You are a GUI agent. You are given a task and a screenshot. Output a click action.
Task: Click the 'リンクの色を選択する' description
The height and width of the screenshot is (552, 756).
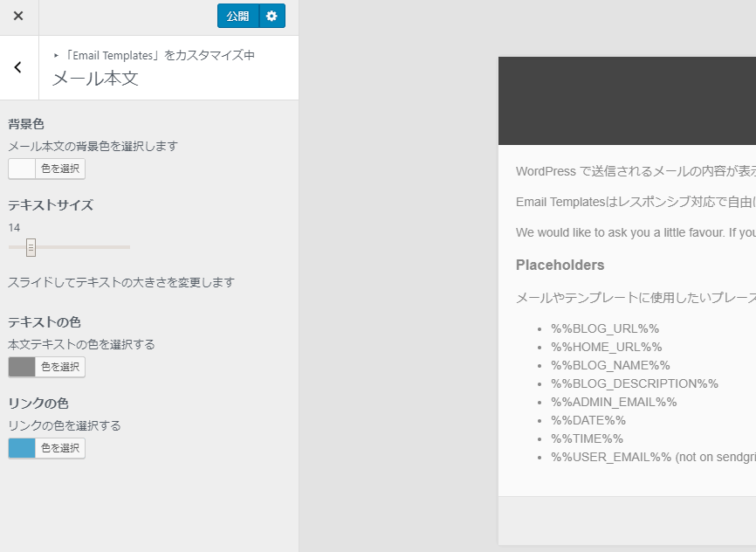click(x=65, y=425)
